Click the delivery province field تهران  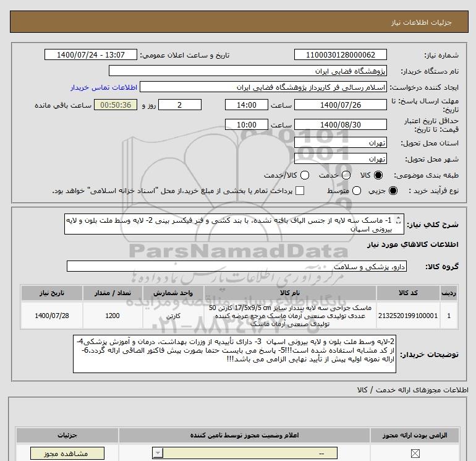(x=340, y=142)
